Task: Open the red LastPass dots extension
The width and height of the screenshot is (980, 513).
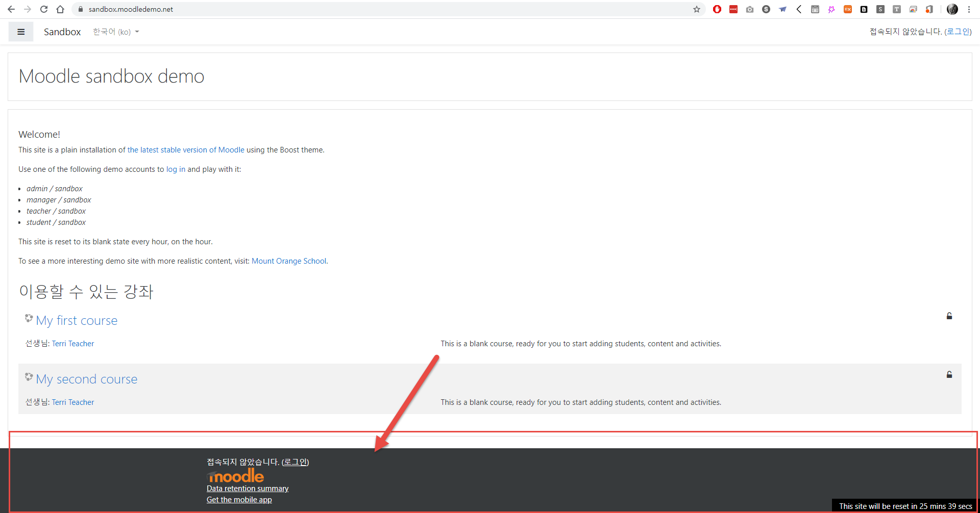Action: pos(733,9)
